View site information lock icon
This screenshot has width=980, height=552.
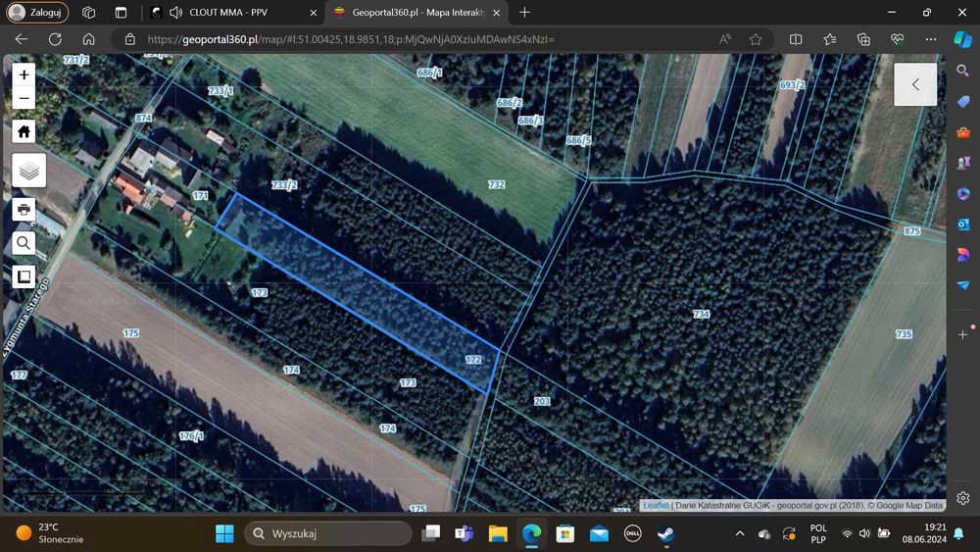coord(130,39)
